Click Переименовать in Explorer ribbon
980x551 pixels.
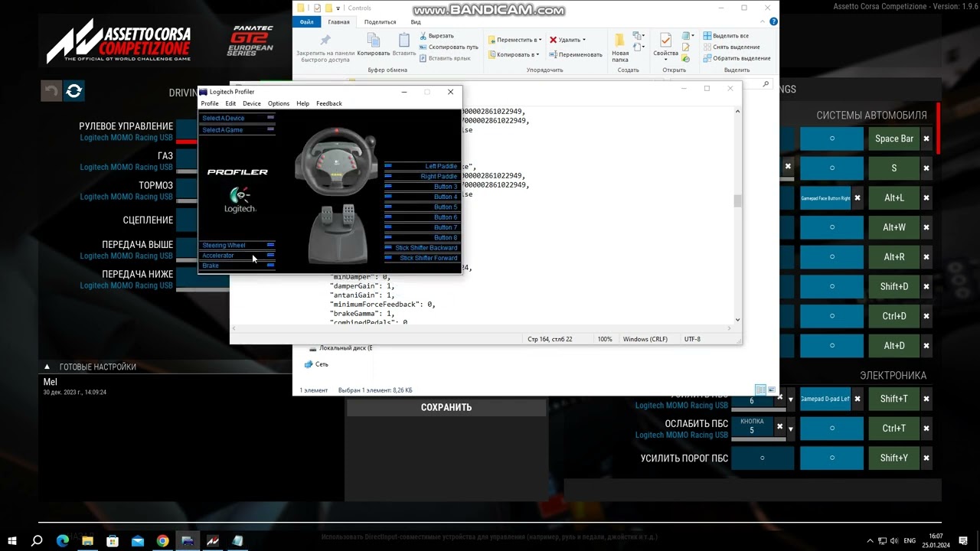click(576, 54)
